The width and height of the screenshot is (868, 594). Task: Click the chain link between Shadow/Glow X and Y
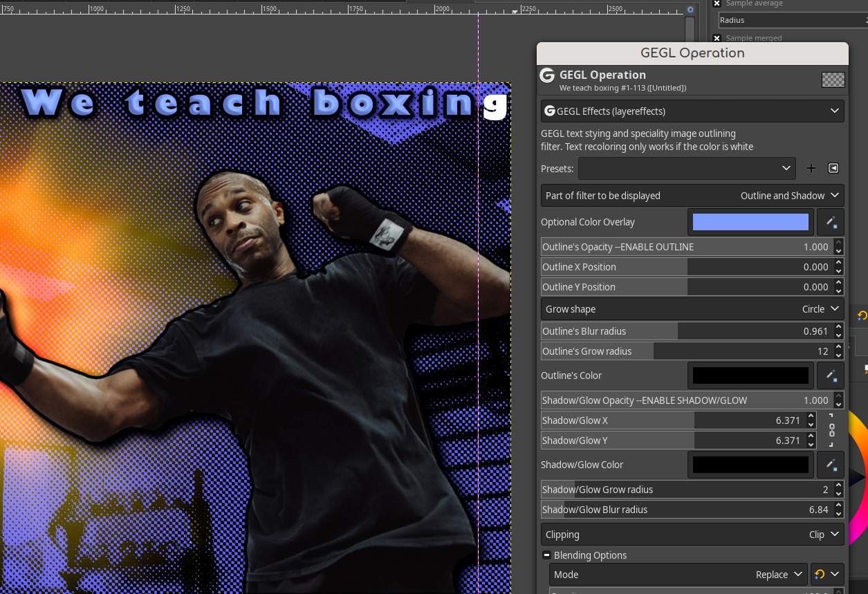pos(831,430)
